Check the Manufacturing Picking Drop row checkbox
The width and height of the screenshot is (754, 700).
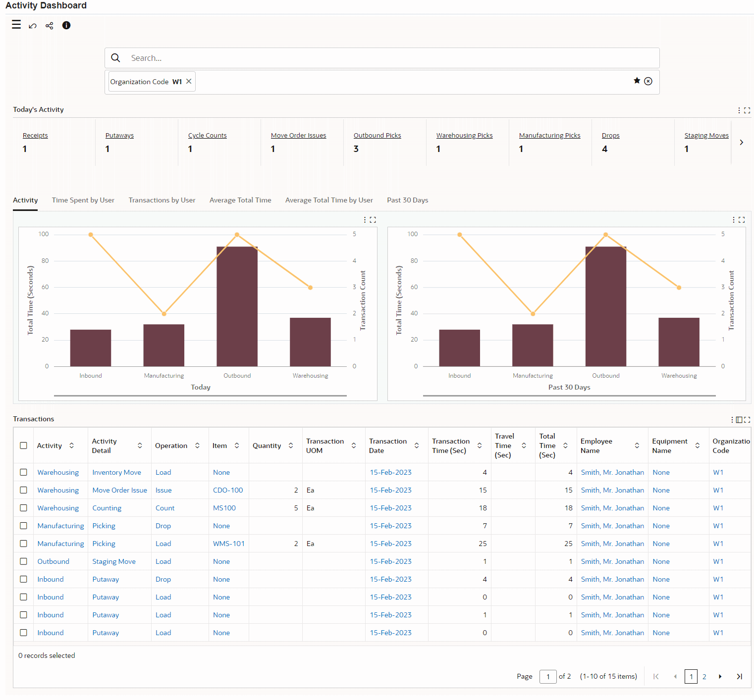click(x=23, y=526)
